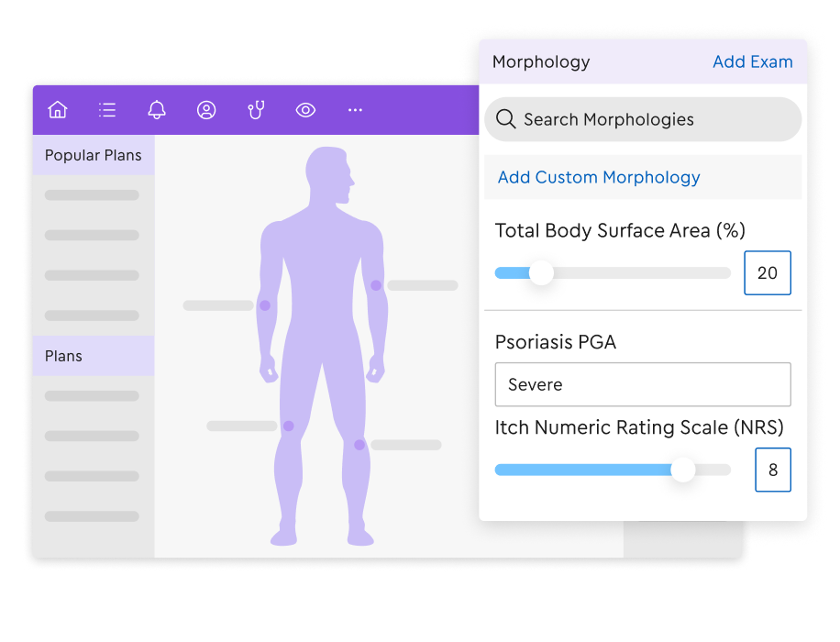Click the Itch Numeric Rating Scale label

(x=639, y=427)
